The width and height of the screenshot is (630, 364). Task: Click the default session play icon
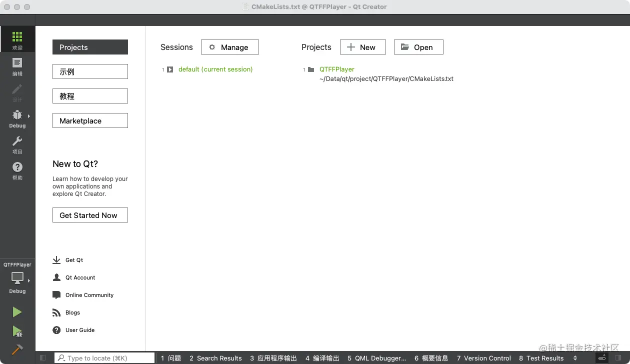pos(170,69)
